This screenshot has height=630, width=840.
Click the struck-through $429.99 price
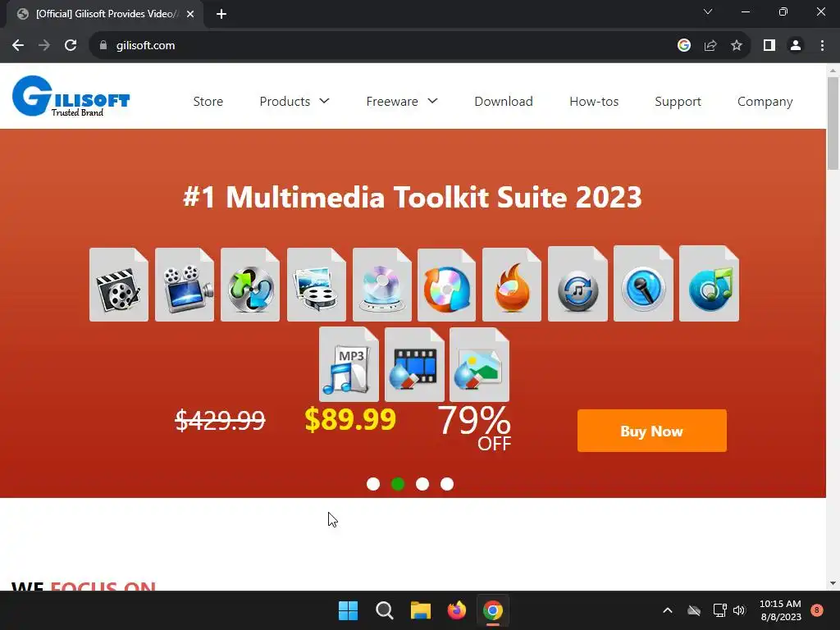coord(220,419)
